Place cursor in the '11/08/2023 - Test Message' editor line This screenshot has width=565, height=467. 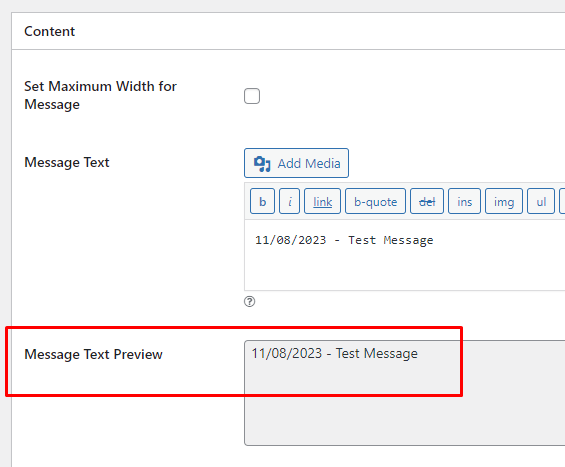click(x=344, y=240)
